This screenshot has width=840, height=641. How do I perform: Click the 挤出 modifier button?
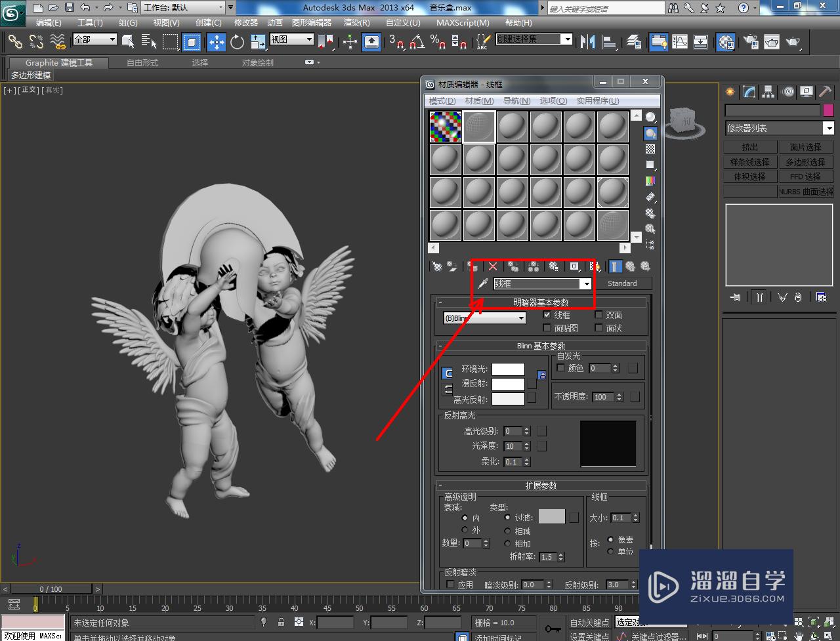click(x=750, y=147)
